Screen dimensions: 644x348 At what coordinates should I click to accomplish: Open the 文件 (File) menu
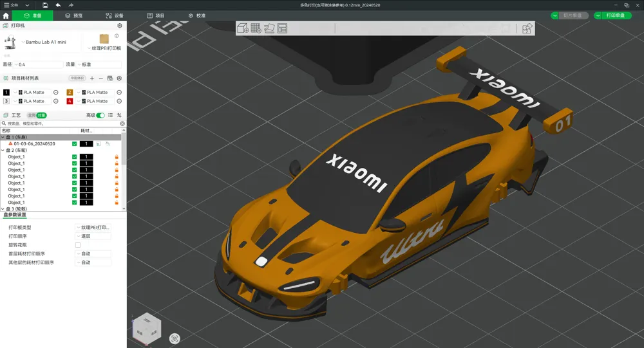[x=11, y=5]
